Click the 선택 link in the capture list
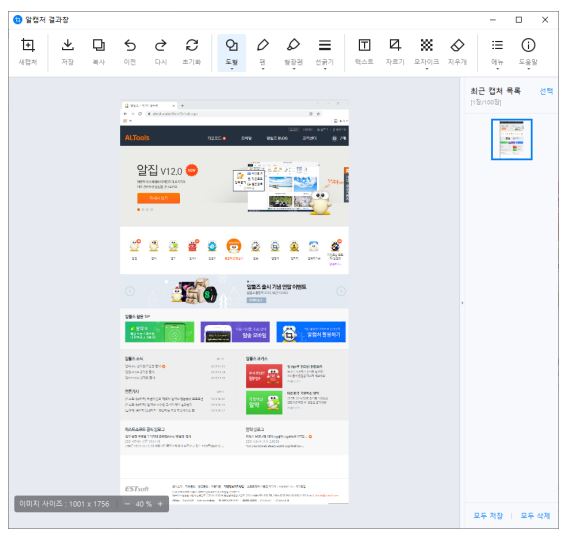The image size is (575, 537). pos(546,91)
